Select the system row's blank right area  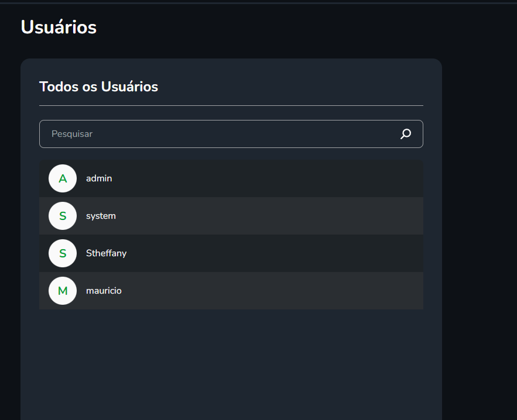tap(293, 216)
